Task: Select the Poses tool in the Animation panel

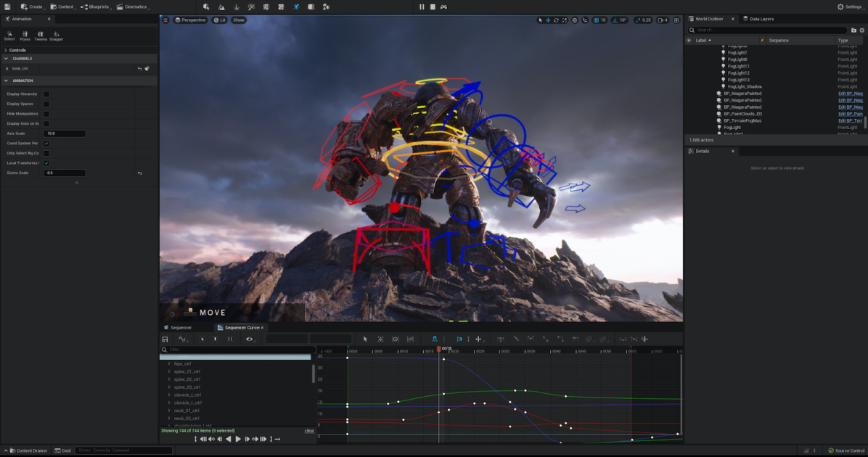Action: (24, 36)
